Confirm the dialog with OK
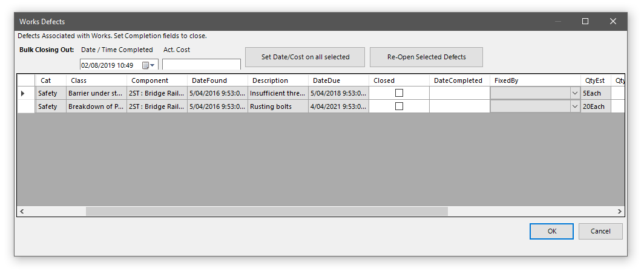This screenshot has height=271, width=644. point(551,231)
